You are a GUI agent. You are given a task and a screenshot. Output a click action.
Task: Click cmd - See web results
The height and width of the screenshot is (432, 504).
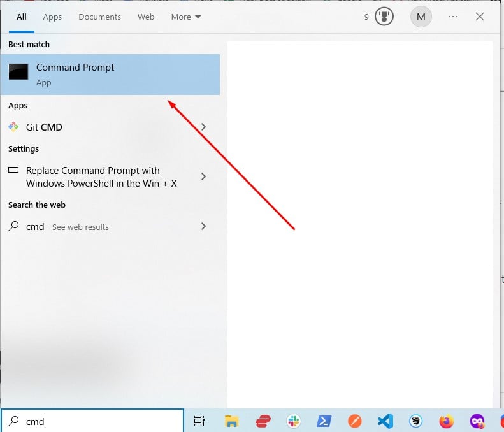[68, 227]
